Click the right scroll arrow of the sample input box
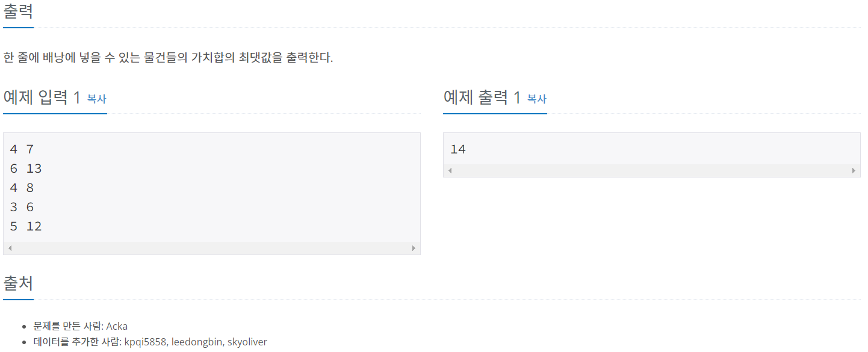This screenshot has width=868, height=352. pos(414,247)
